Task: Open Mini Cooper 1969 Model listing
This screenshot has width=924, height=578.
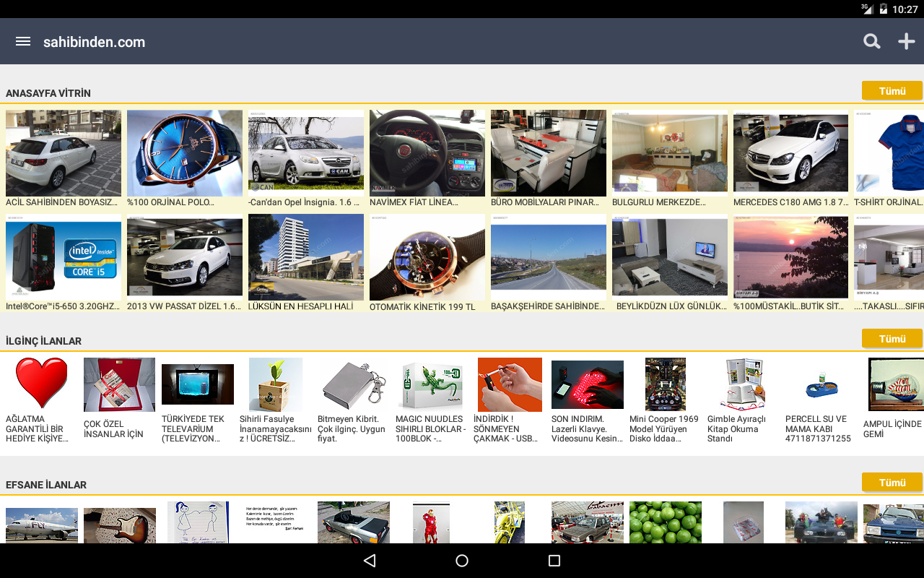Action: point(665,401)
